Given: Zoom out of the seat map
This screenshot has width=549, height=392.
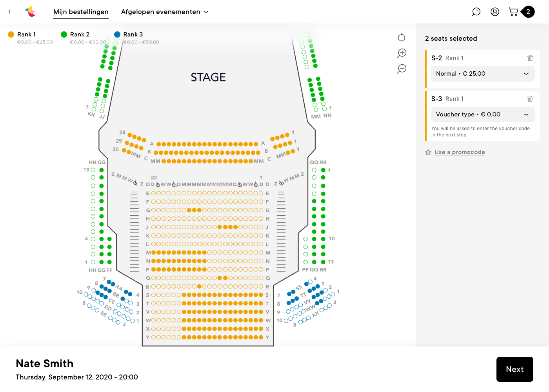Looking at the screenshot, I should [402, 69].
